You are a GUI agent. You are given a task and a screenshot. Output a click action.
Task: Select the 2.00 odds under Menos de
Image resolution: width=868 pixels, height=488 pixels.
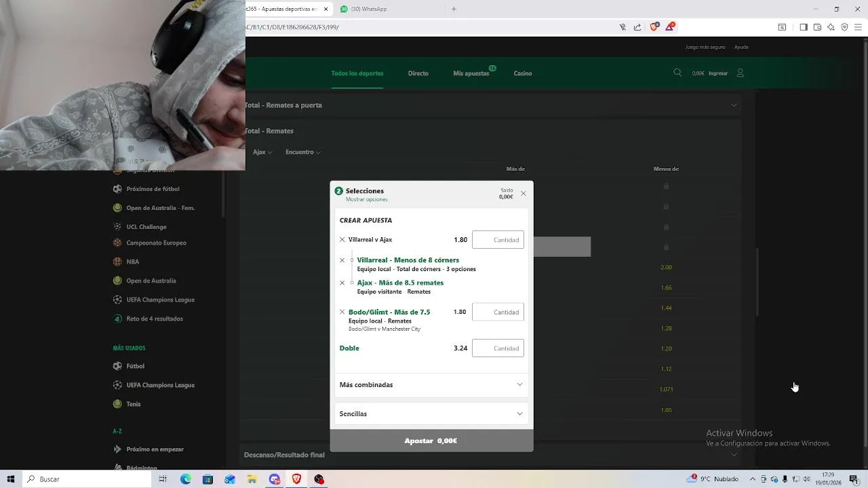666,267
